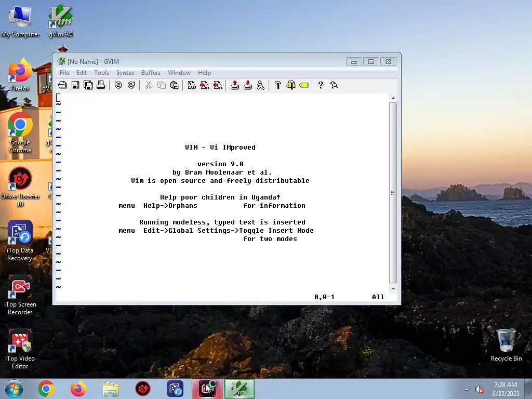532x399 pixels.
Task: Click the Redo toolbar icon
Action: [x=131, y=85]
